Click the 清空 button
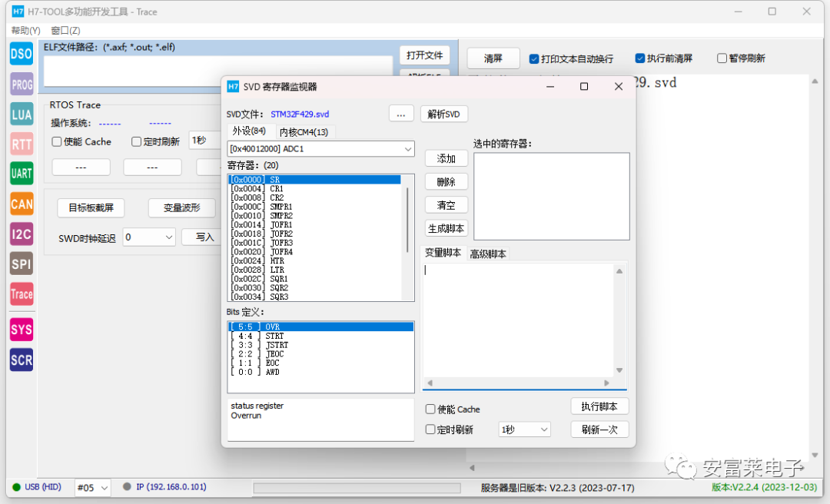The width and height of the screenshot is (830, 504). [x=447, y=205]
